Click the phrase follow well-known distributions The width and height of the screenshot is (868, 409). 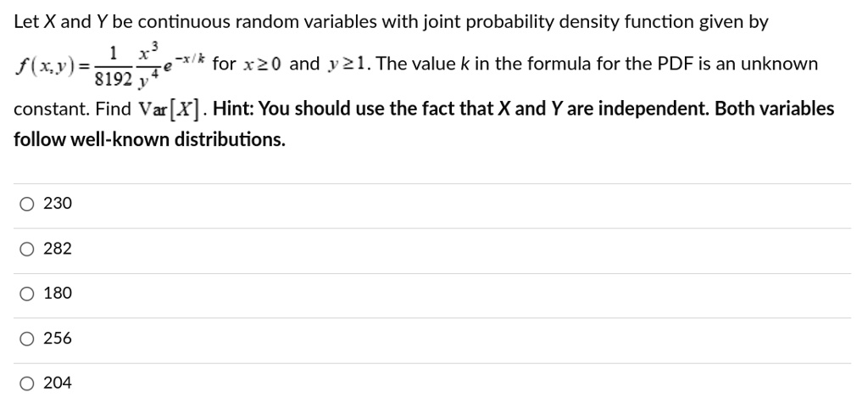pos(149,140)
